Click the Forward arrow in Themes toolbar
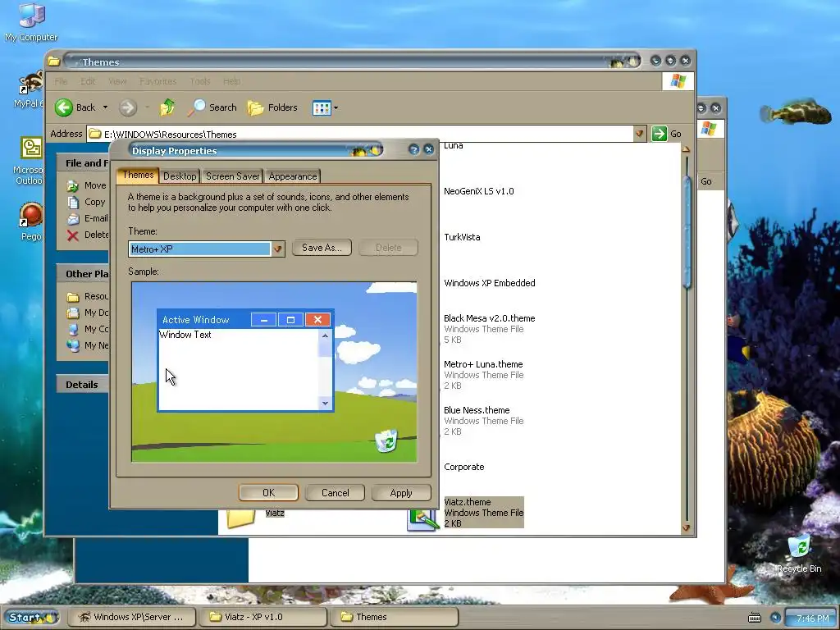Viewport: 840px width, 630px height. point(127,107)
